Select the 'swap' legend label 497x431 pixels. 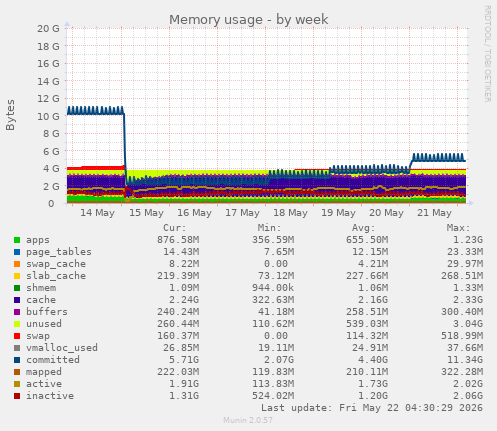[38, 336]
